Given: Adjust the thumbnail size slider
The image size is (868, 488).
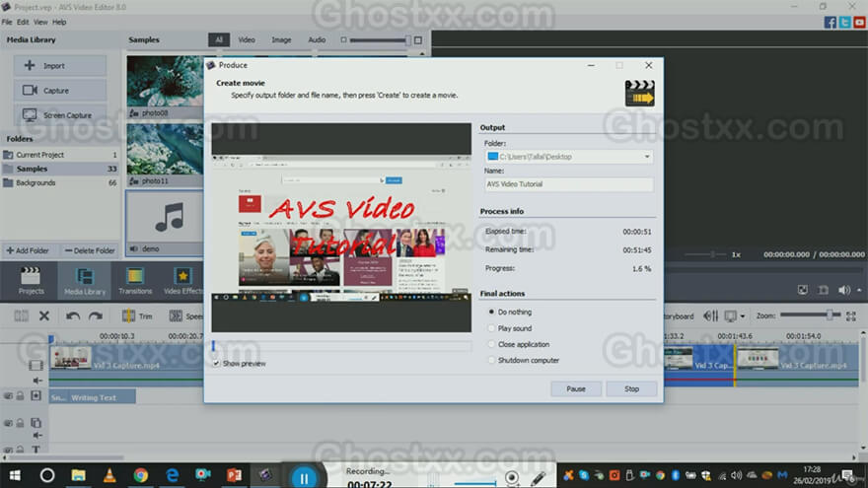Looking at the screenshot, I should point(380,39).
